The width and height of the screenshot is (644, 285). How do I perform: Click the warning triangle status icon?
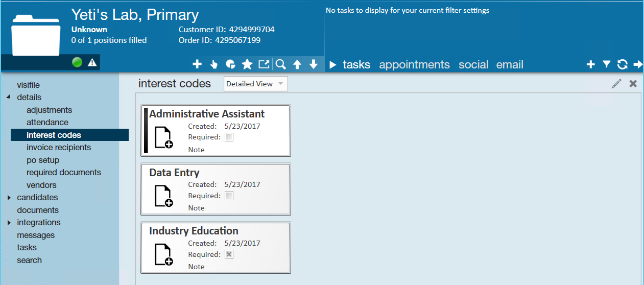[x=92, y=62]
